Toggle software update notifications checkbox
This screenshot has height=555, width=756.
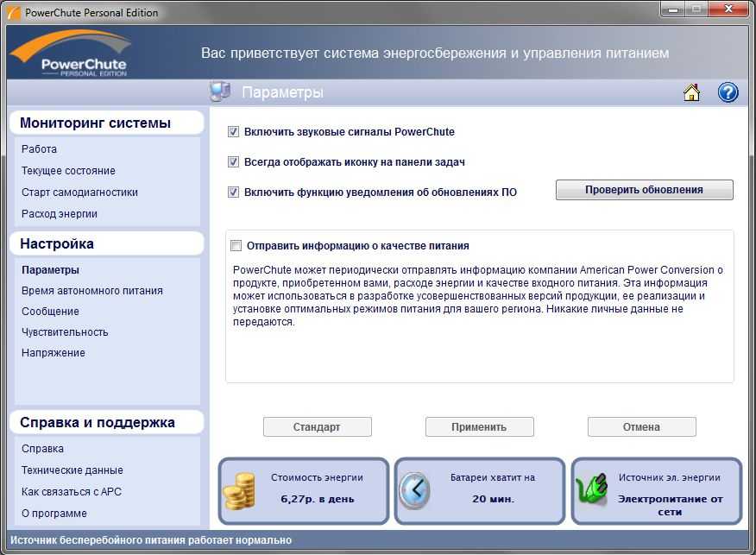pyautogui.click(x=232, y=192)
